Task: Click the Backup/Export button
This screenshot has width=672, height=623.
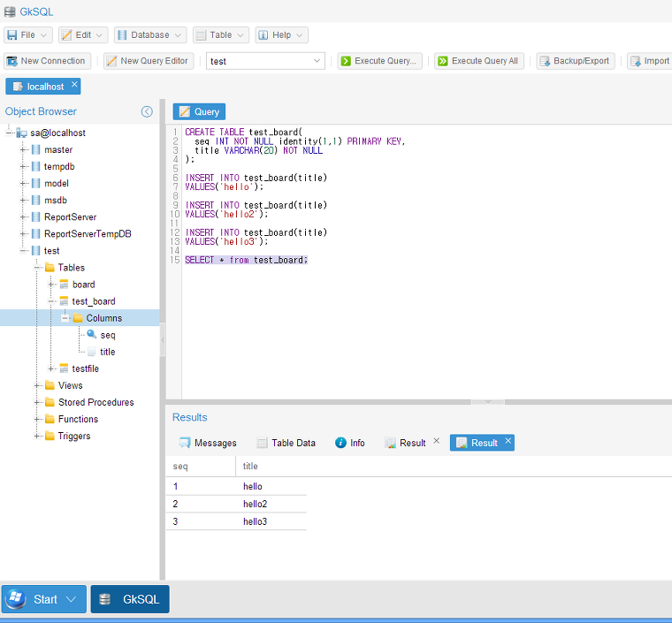Action: [576, 61]
